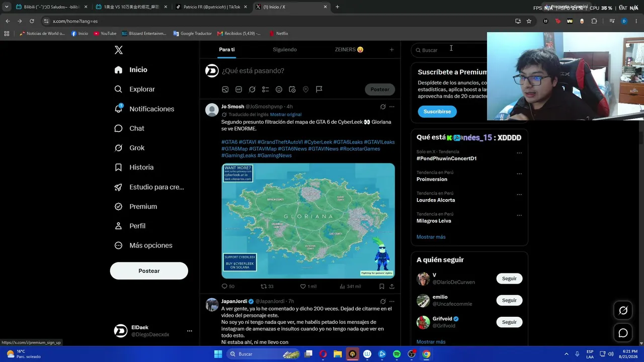Share Jo Smosh's post using the share icon
The width and height of the screenshot is (644, 362).
[392, 287]
